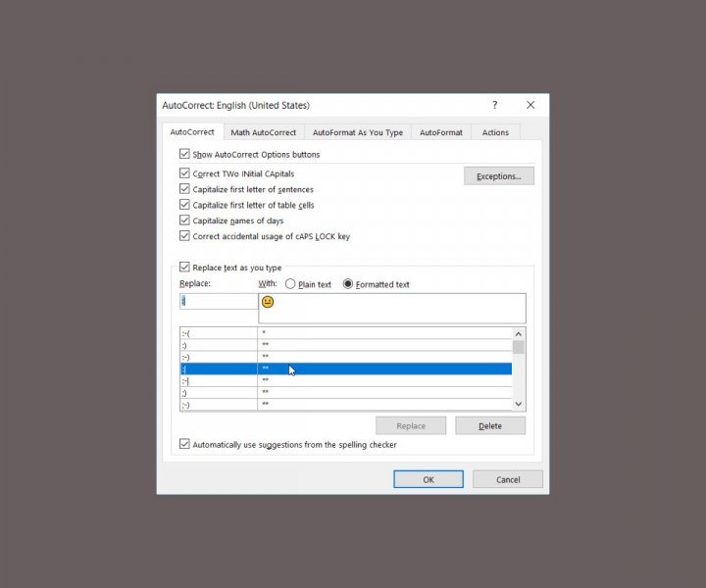The height and width of the screenshot is (588, 706).
Task: Select the highlighted ":|" list row
Action: pos(346,368)
